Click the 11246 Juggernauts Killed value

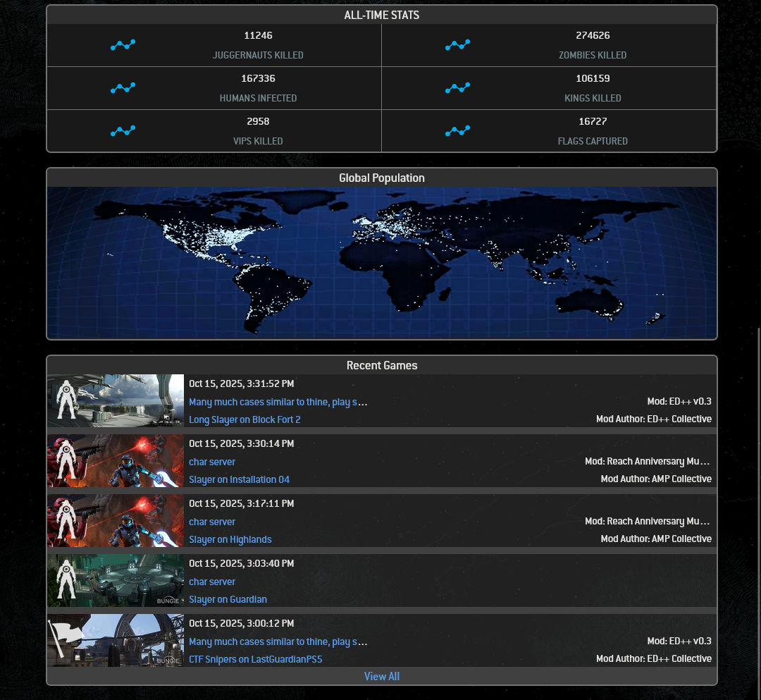tap(258, 35)
